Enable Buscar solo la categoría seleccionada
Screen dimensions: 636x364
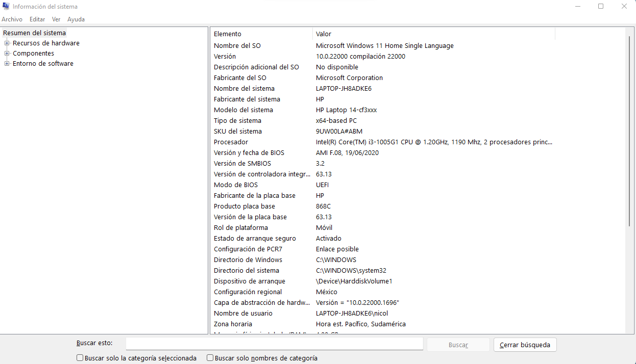[x=80, y=358]
